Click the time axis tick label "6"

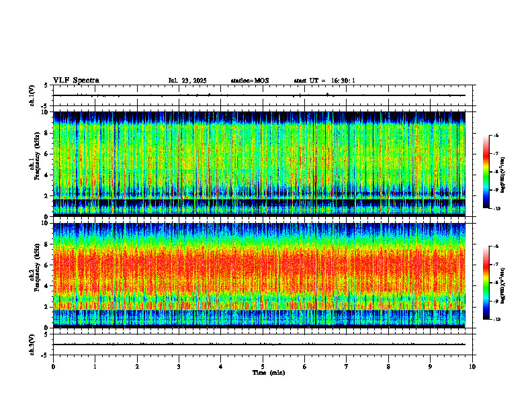click(305, 367)
